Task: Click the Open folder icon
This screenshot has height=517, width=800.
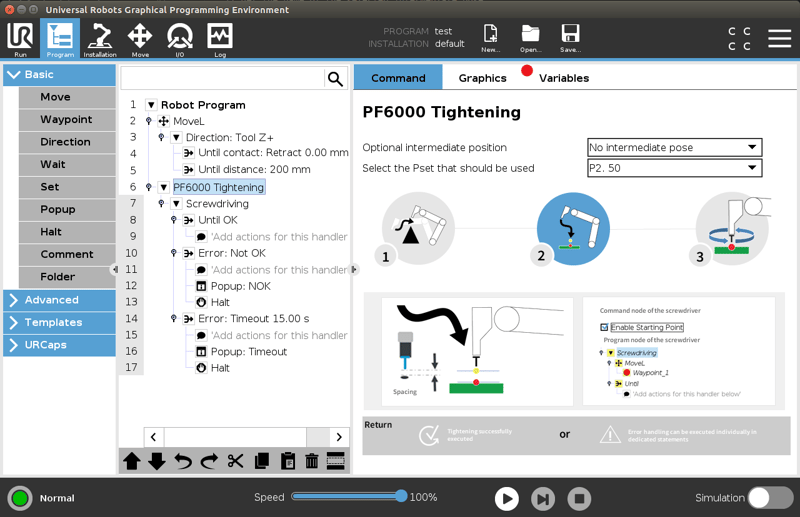Action: coord(530,38)
